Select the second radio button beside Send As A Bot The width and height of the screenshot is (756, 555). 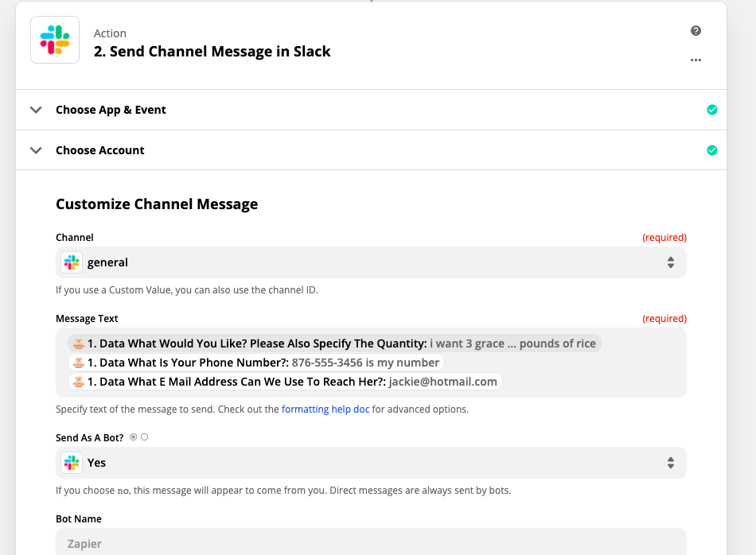coord(144,437)
